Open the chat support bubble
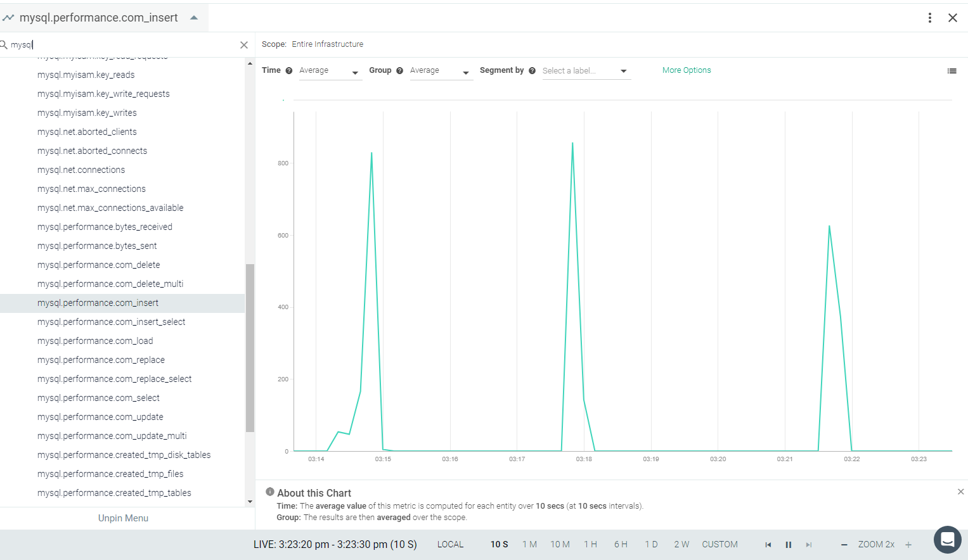 point(948,540)
